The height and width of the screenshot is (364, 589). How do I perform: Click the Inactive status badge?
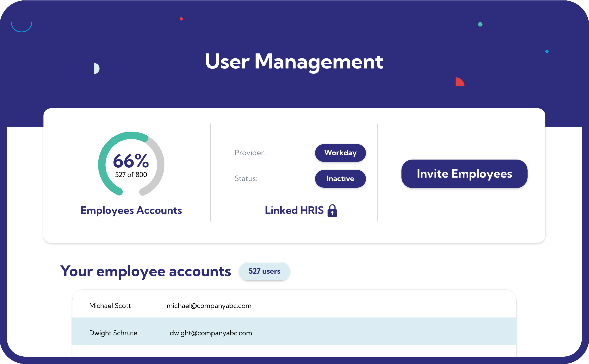pyautogui.click(x=340, y=179)
